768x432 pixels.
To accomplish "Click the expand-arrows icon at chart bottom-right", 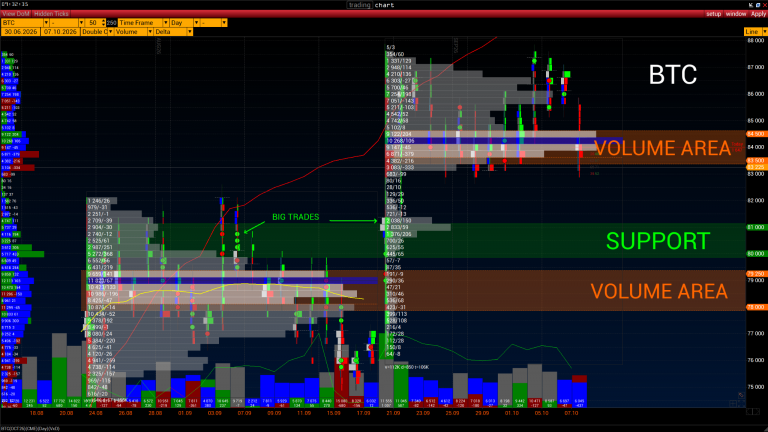I will coord(741,404).
